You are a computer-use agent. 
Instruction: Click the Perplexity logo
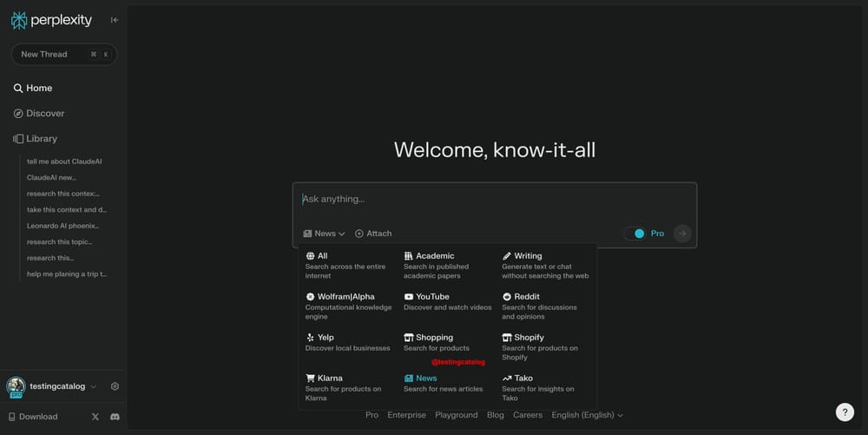pos(51,20)
